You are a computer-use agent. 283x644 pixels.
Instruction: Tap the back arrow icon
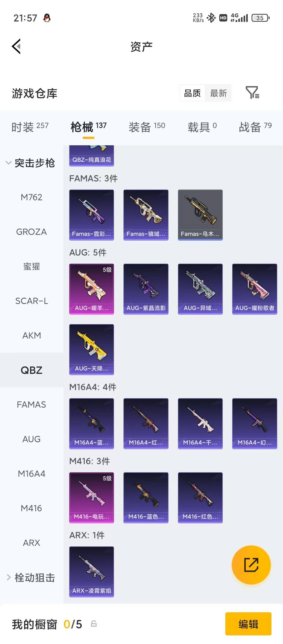pyautogui.click(x=16, y=47)
